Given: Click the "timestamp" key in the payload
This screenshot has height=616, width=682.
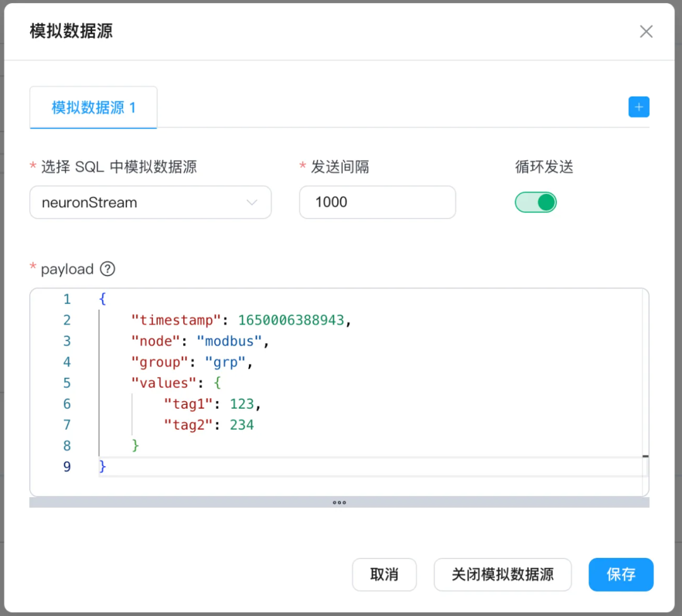Looking at the screenshot, I should coord(176,320).
